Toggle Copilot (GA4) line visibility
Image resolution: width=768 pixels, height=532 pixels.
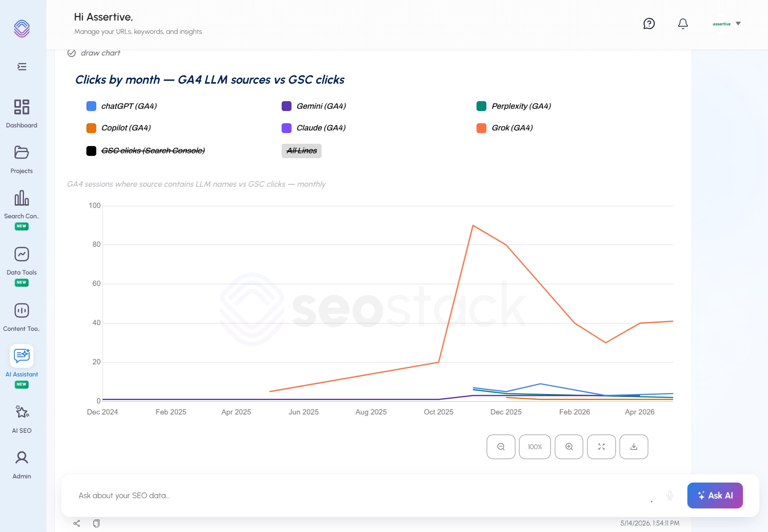[118, 128]
